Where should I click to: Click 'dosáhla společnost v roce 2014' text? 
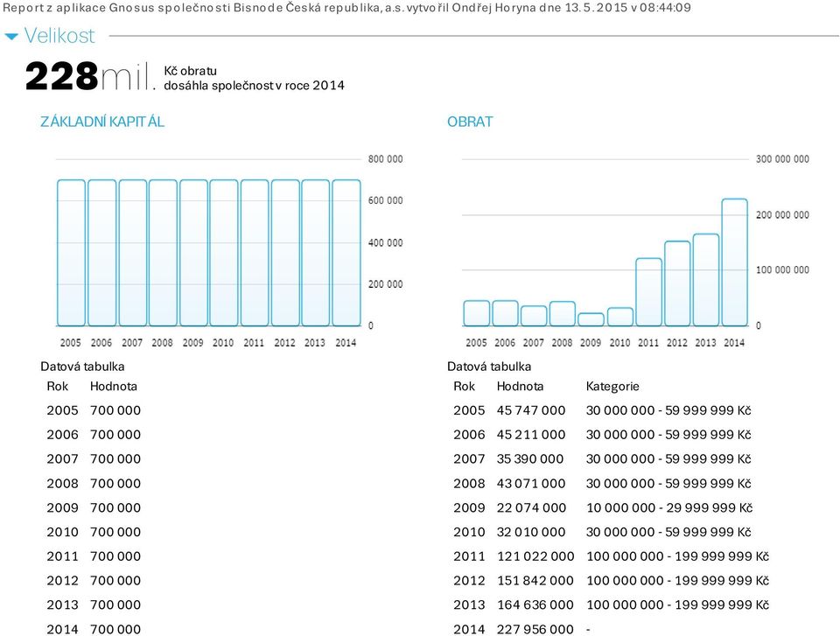tap(254, 85)
